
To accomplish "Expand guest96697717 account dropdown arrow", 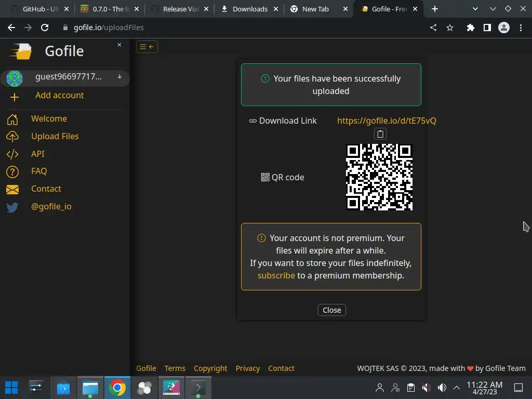I will 119,77.
